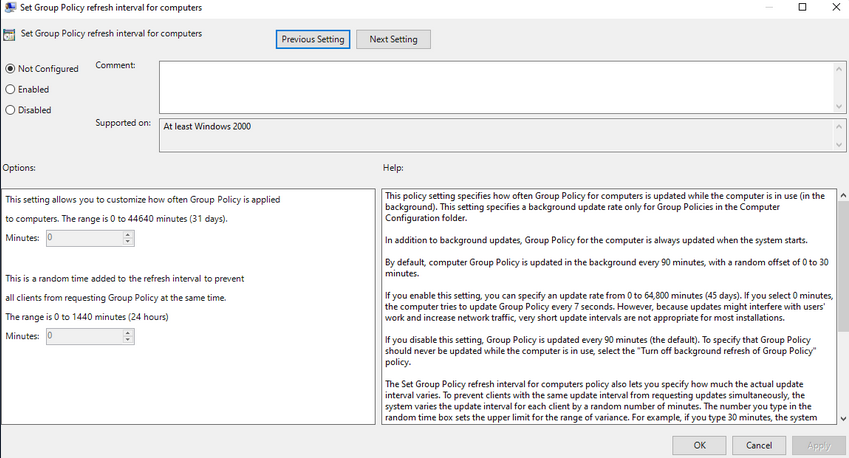This screenshot has height=458, width=849.
Task: Click the policy icon in the title bar
Action: click(9, 8)
